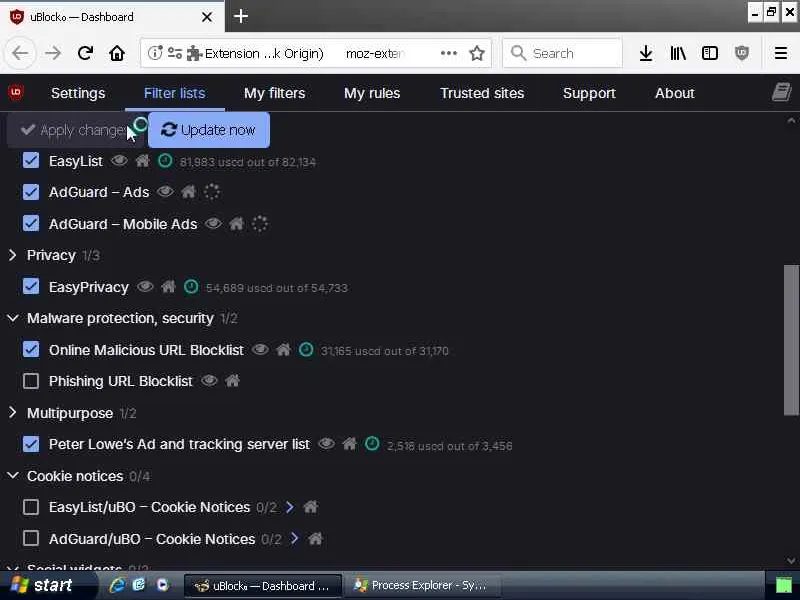The width and height of the screenshot is (800, 600).
Task: View AdGuard – Mobile Ads content eye icon
Action: pyautogui.click(x=213, y=223)
